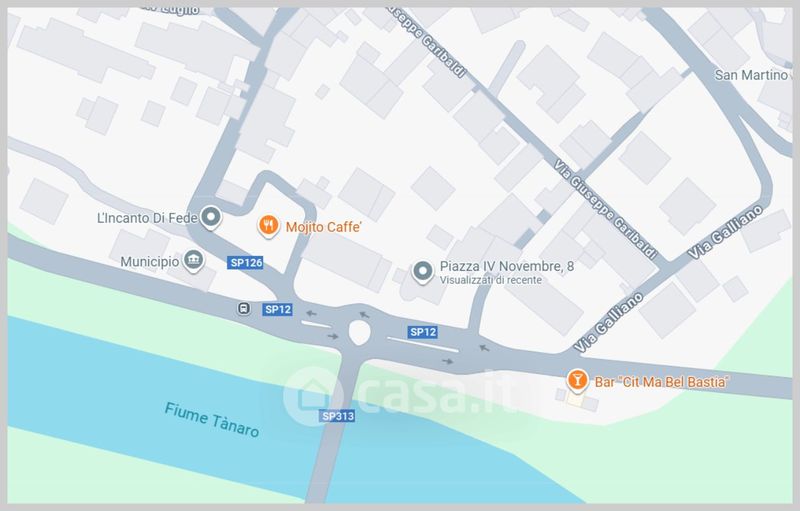Open the Bar "Cit Ma Bel Bastia" label
The image size is (800, 511).
[x=662, y=382]
